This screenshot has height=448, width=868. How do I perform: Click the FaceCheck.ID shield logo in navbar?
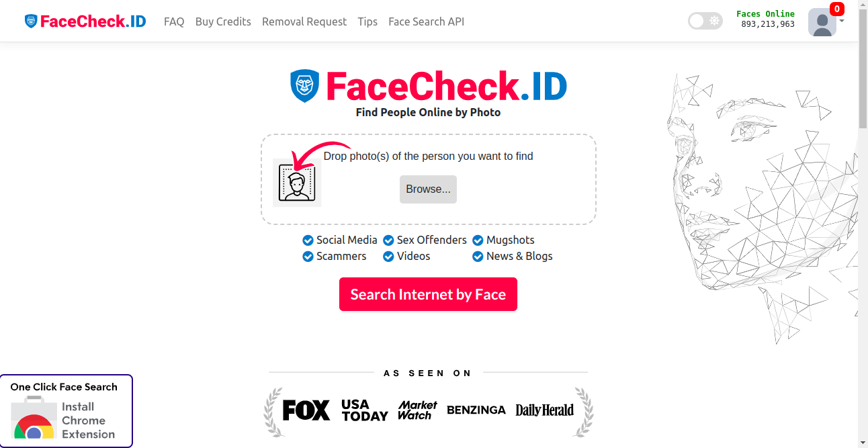(31, 21)
